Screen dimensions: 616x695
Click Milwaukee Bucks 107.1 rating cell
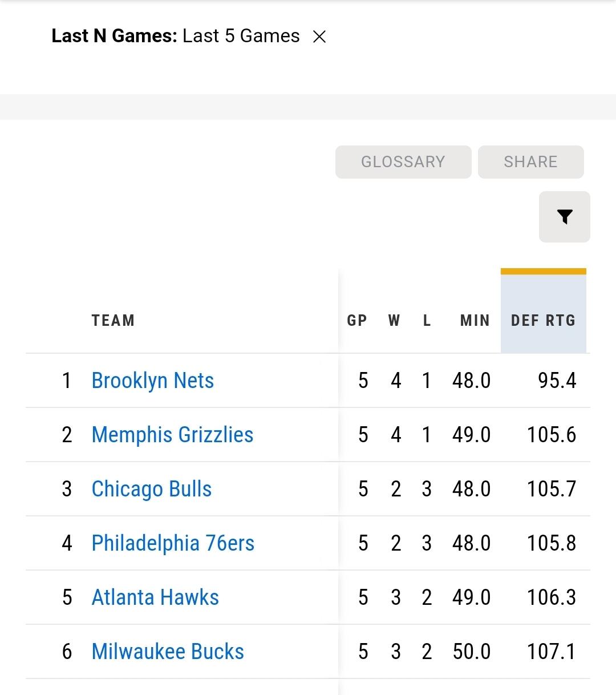[551, 652]
